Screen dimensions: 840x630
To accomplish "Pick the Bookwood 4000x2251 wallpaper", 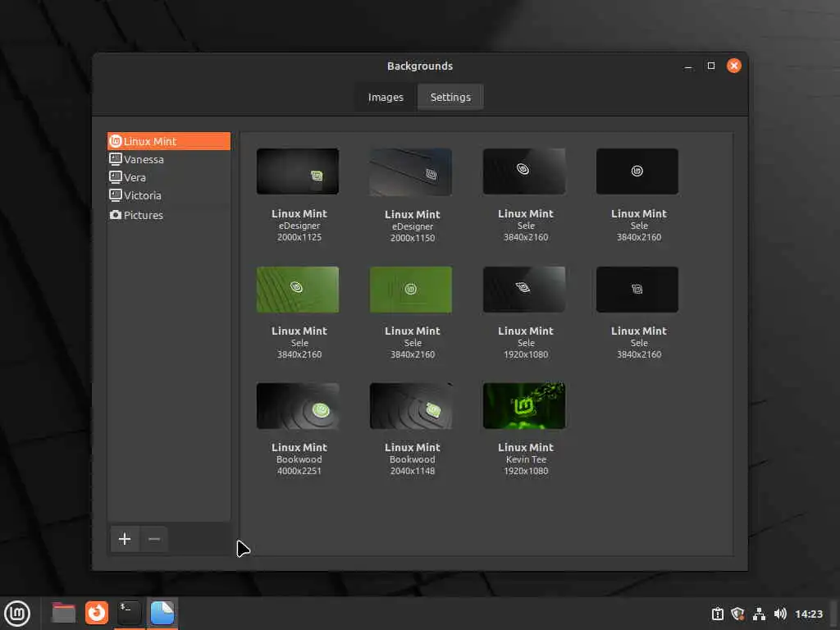I will (x=298, y=406).
